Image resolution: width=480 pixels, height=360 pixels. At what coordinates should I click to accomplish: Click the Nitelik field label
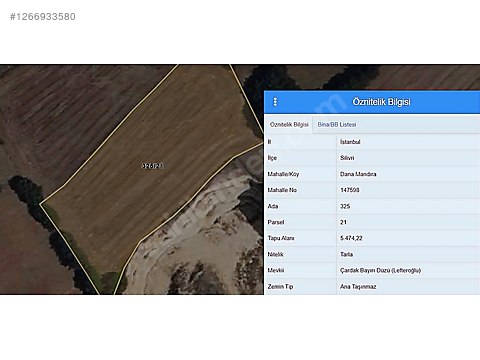(x=275, y=254)
